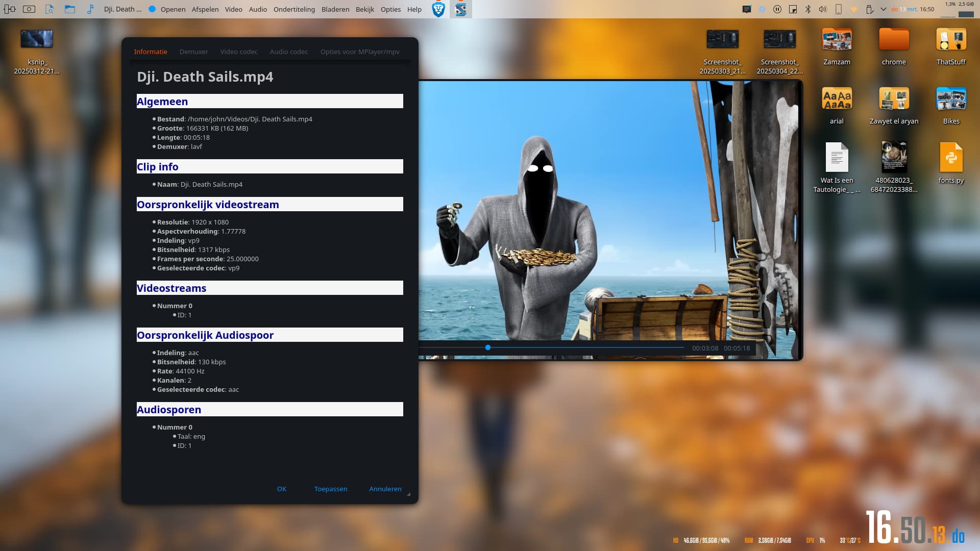Open the arial font folder on desktop
The height and width of the screenshot is (551, 980).
click(837, 106)
